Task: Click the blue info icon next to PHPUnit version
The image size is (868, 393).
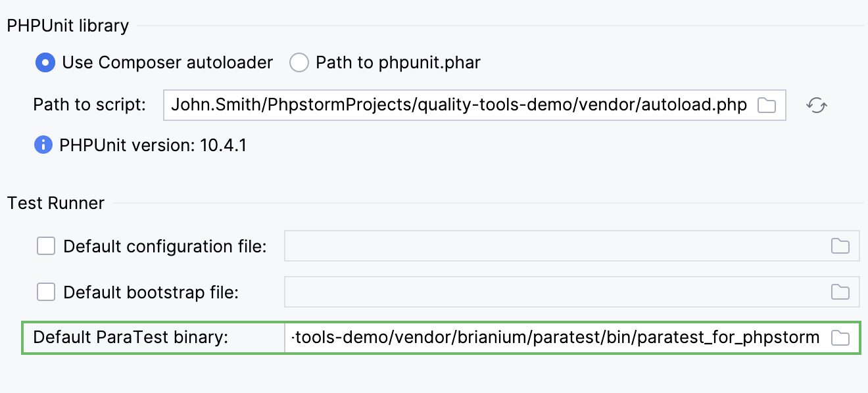Action: (42, 145)
